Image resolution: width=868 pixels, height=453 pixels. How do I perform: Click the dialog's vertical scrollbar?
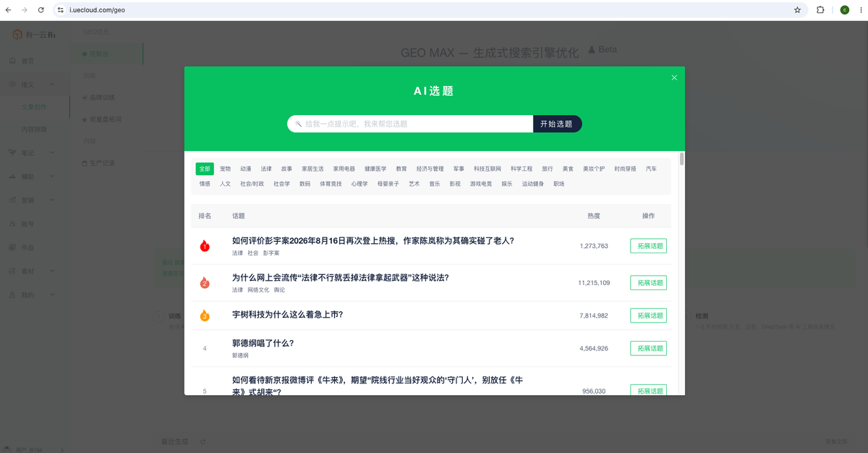(x=681, y=159)
